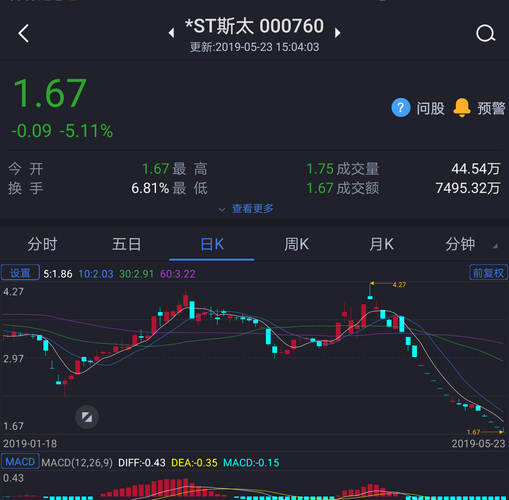Open the 分钟 interval dropdown
Viewport: 509px width, 500px height.
click(460, 244)
